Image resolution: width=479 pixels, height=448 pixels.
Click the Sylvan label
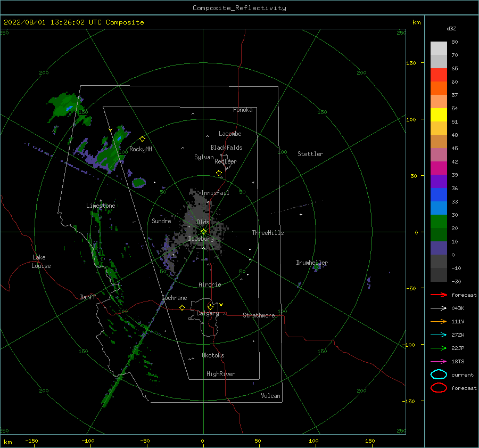(204, 157)
